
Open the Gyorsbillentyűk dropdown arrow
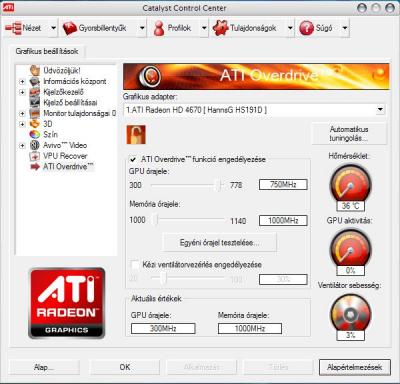click(x=142, y=28)
